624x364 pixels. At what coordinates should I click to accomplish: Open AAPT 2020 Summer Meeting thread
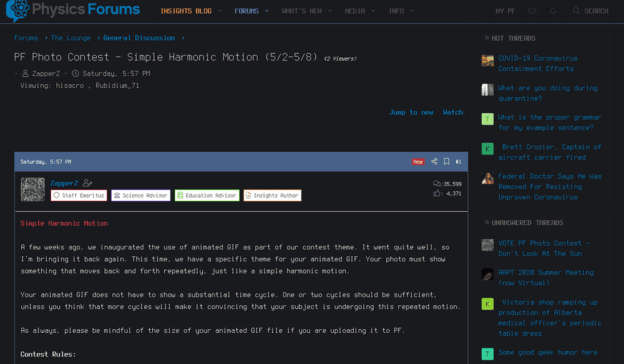point(546,277)
